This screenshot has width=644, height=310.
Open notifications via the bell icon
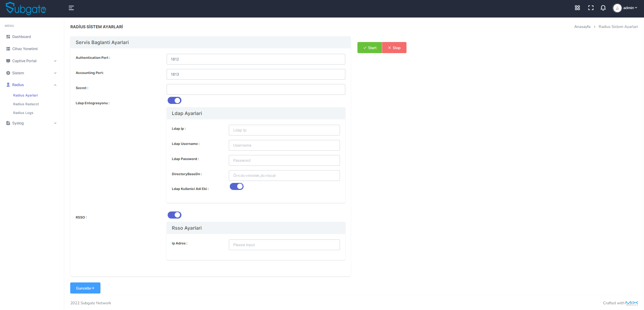[x=603, y=8]
